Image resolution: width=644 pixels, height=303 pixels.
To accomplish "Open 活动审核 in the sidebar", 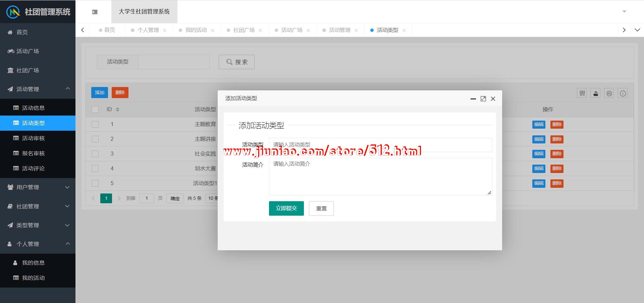I will coord(38,138).
